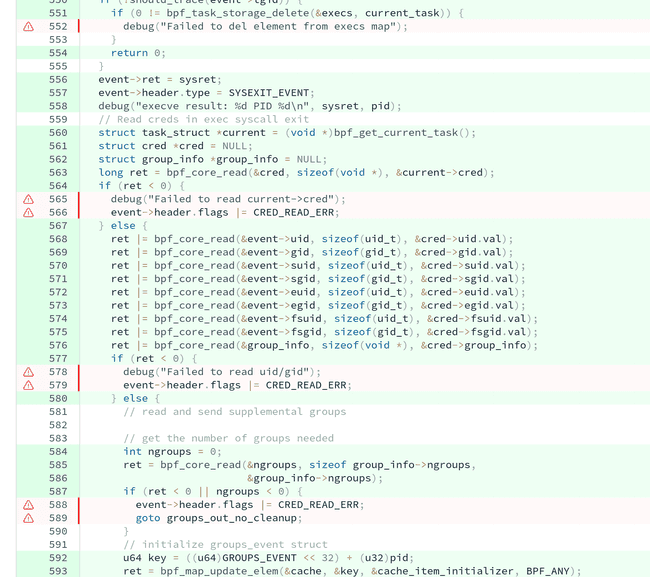Click the warning icon on line 578
650x577 pixels.
(x=28, y=372)
